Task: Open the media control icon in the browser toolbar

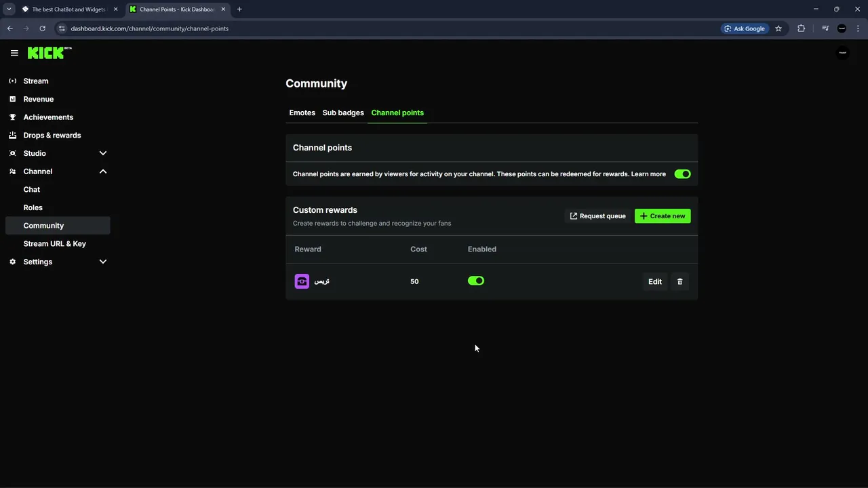Action: (825, 28)
